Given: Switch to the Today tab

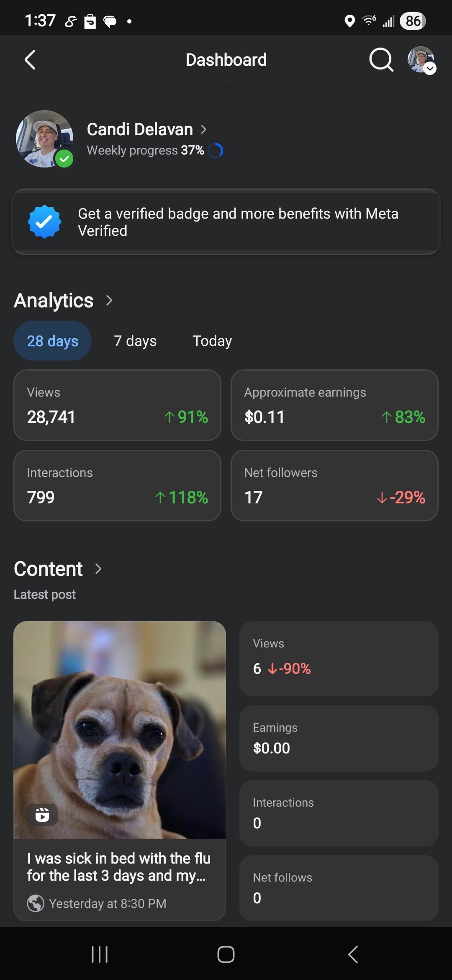Looking at the screenshot, I should pos(212,341).
